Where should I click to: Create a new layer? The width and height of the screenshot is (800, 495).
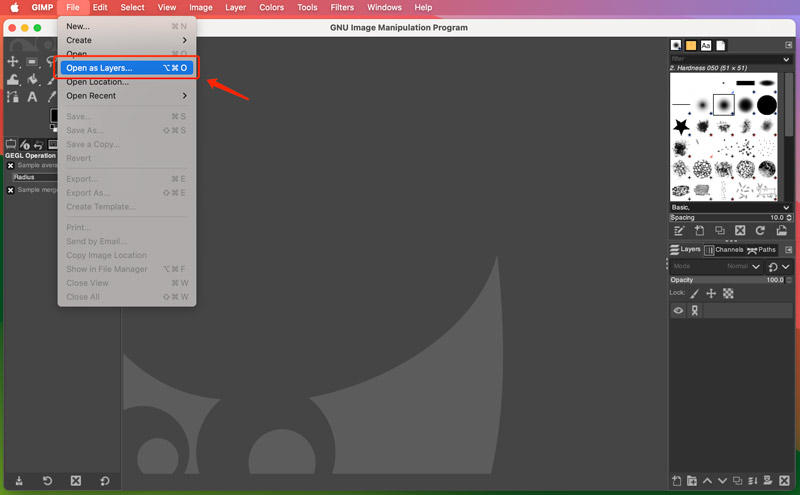[677, 481]
